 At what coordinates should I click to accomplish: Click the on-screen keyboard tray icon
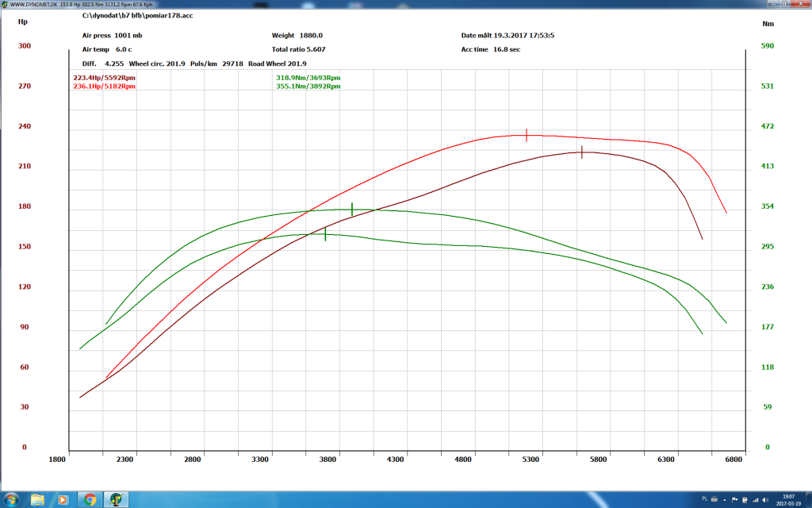click(714, 499)
